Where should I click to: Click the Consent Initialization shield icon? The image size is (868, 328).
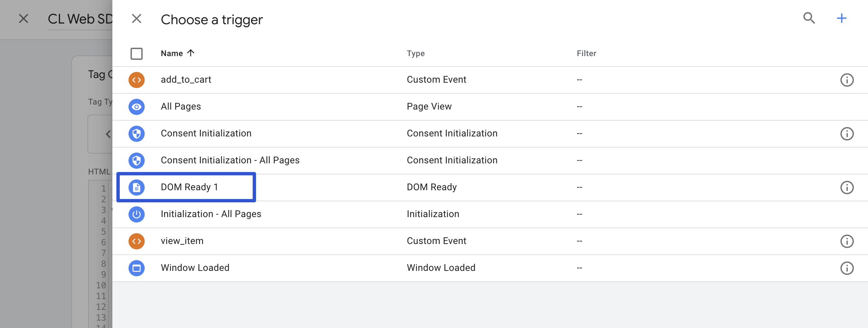click(137, 134)
